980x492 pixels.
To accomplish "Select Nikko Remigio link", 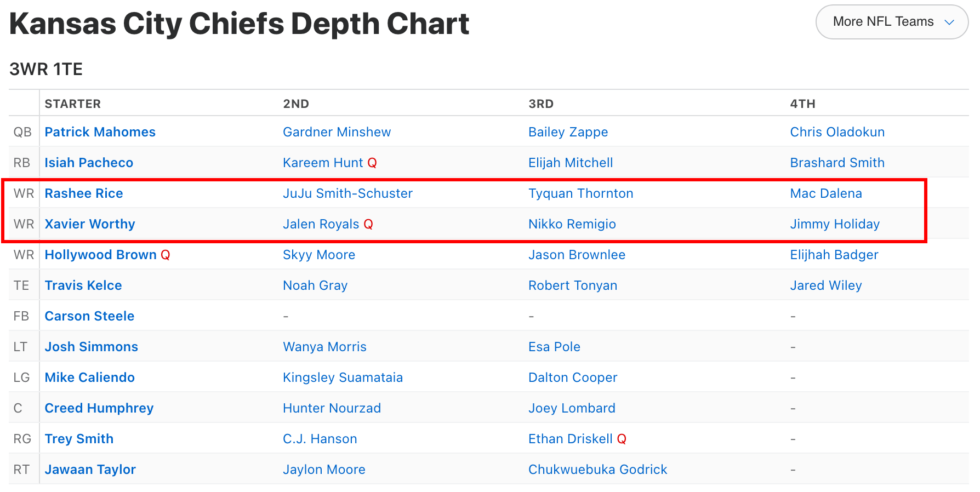I will (x=572, y=224).
